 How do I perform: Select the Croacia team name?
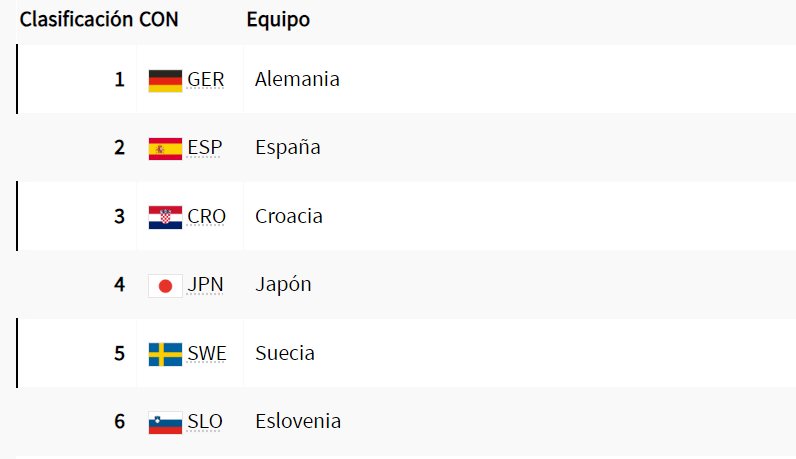(289, 216)
